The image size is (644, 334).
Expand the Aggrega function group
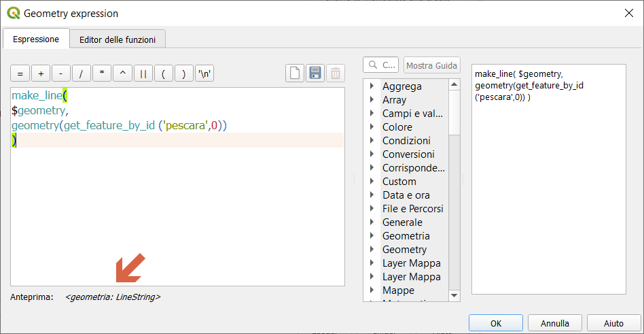372,86
